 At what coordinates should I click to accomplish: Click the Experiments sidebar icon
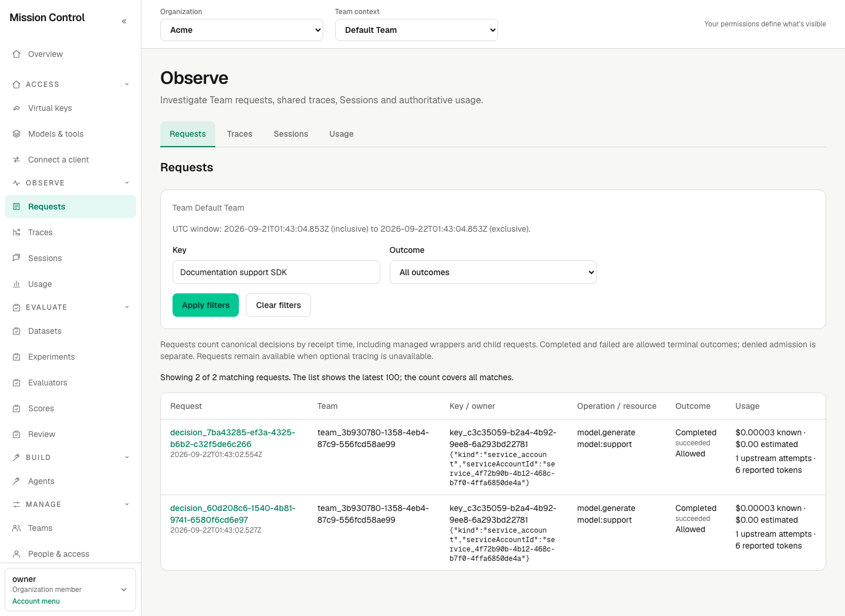(x=16, y=357)
